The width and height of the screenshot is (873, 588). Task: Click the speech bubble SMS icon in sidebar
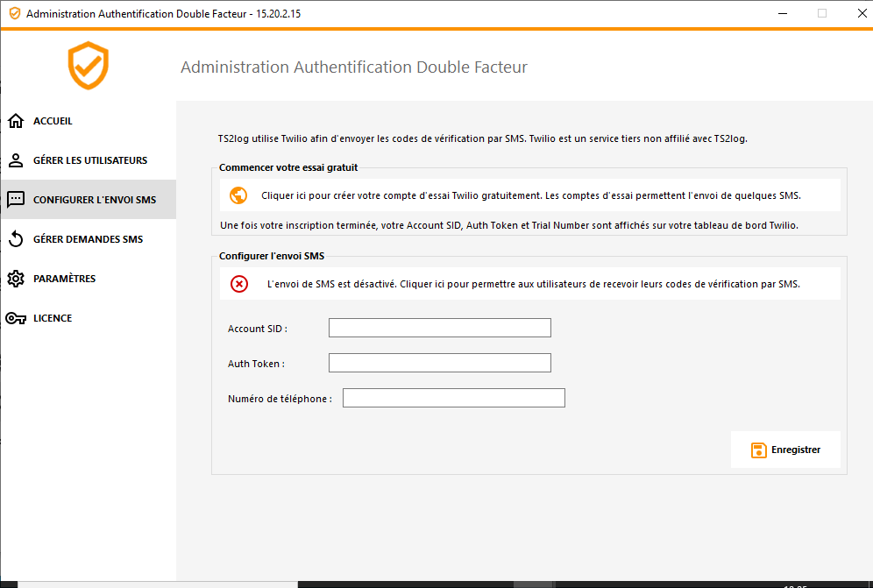click(16, 199)
